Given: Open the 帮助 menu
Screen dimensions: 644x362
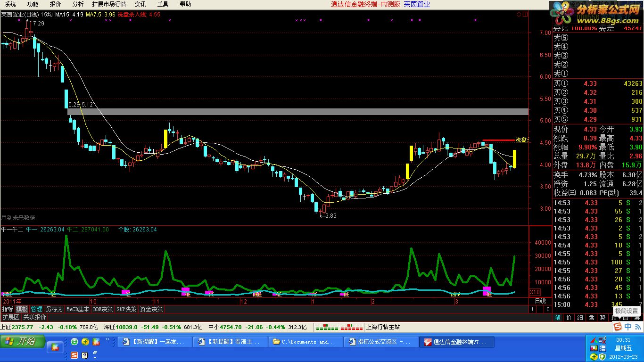Looking at the screenshot, I should click(x=185, y=4).
